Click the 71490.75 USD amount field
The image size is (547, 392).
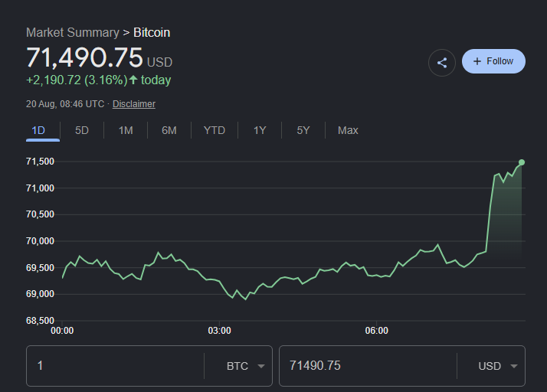pos(368,366)
